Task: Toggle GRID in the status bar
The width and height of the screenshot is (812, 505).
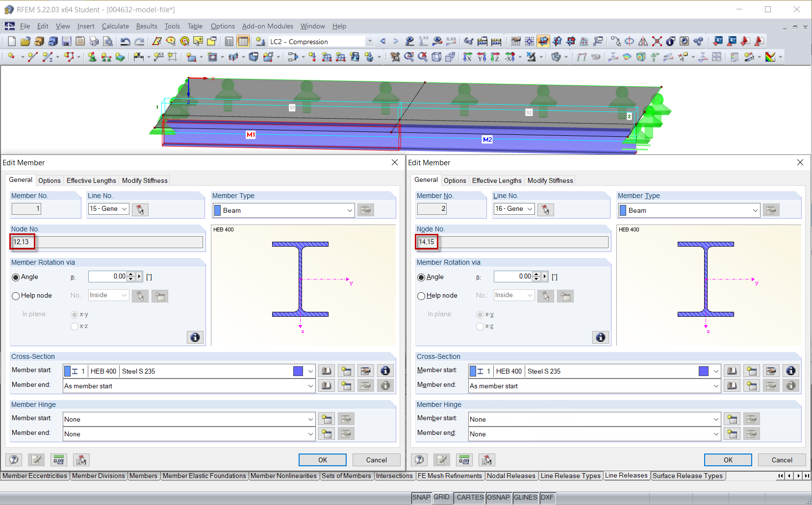Action: pos(441,497)
